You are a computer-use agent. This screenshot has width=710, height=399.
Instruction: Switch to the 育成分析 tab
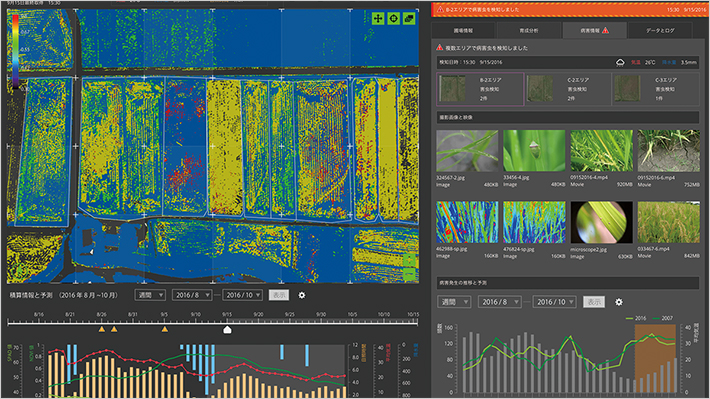[528, 30]
